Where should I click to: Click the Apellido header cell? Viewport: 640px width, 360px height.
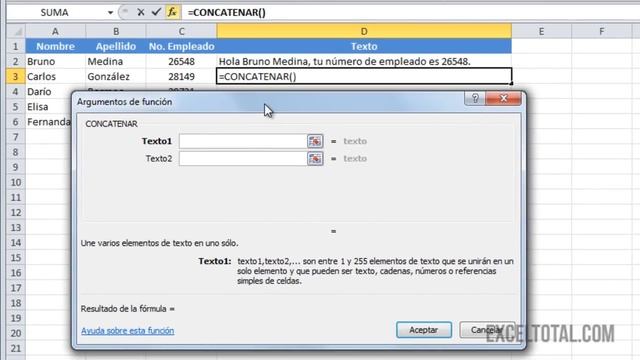coord(116,46)
